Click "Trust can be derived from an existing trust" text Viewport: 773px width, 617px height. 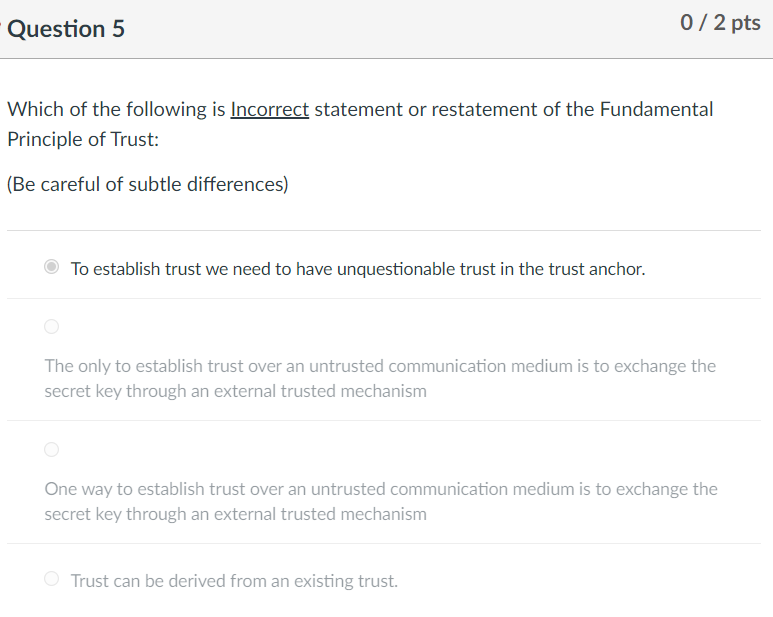point(234,580)
